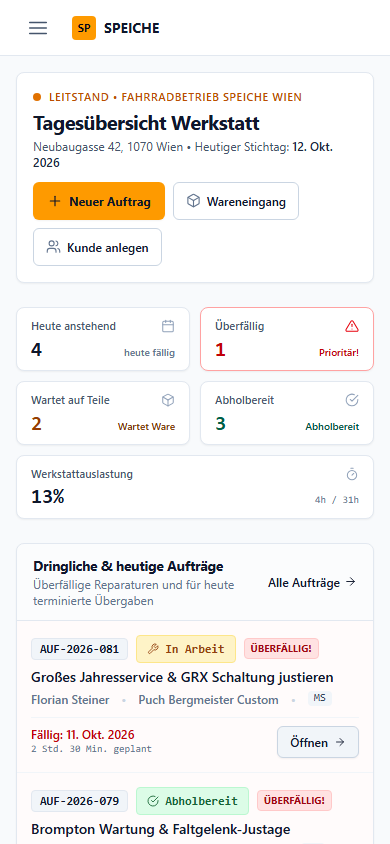Image resolution: width=390 pixels, height=844 pixels.
Task: Click Fällig: 11. Okt. 2026 due date
Action: [x=83, y=735]
